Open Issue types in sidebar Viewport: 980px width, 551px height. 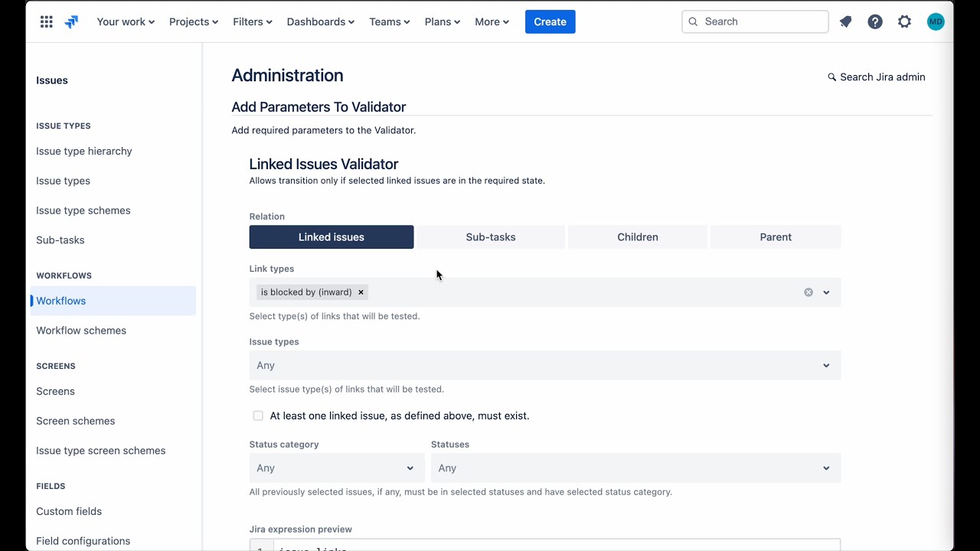63,181
